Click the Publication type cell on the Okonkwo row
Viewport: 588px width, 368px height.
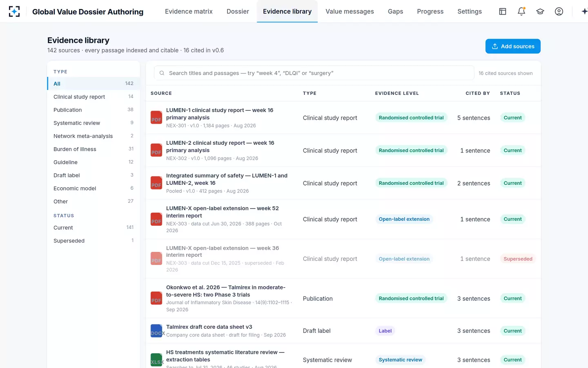pos(318,298)
